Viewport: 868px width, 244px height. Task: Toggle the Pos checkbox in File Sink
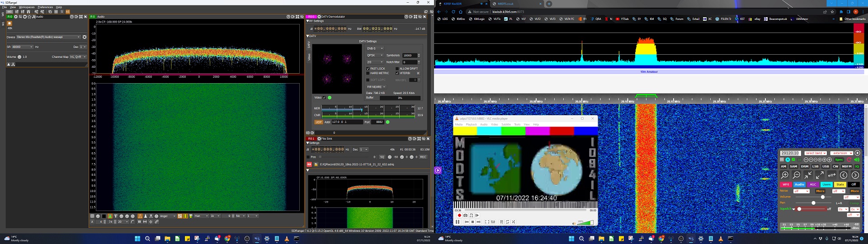point(308,157)
